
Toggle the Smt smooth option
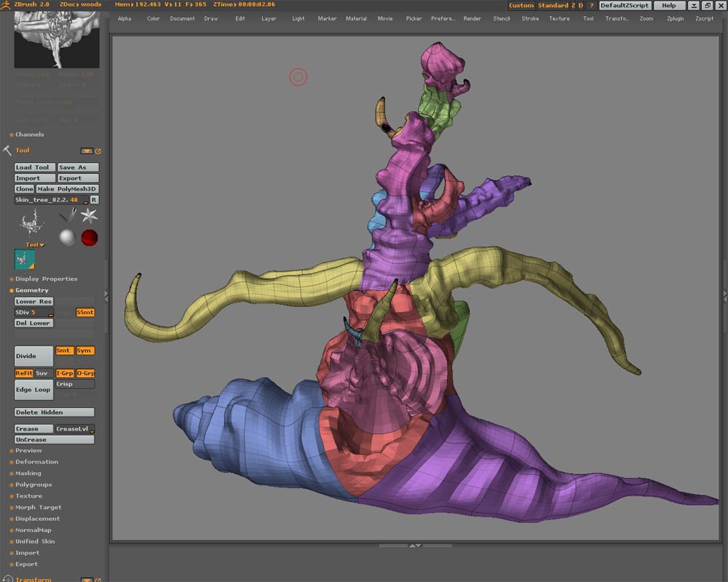[x=64, y=351]
